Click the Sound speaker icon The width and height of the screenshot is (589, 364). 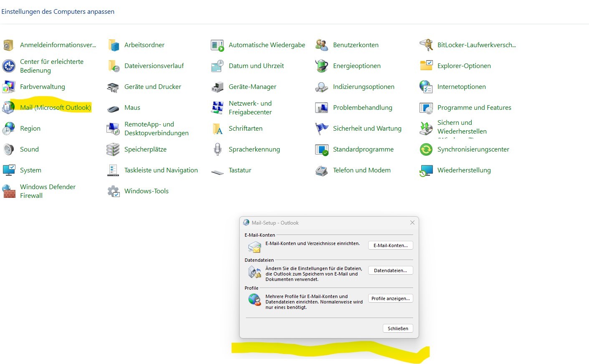coord(8,149)
